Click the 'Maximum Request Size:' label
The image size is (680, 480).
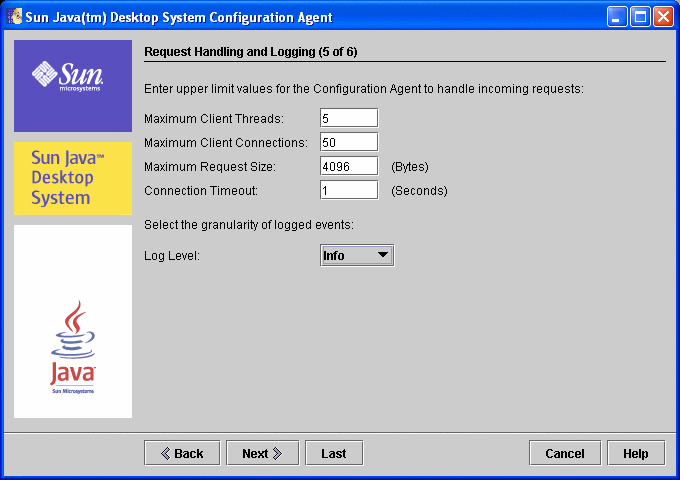[210, 167]
